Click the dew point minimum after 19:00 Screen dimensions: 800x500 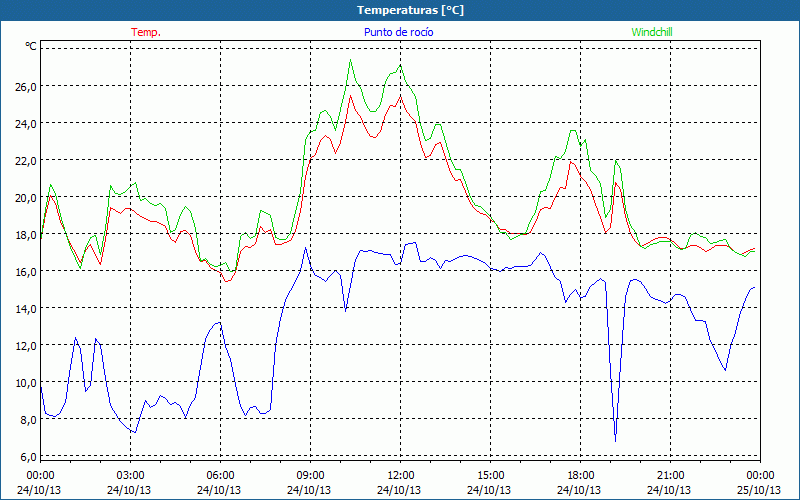616,441
